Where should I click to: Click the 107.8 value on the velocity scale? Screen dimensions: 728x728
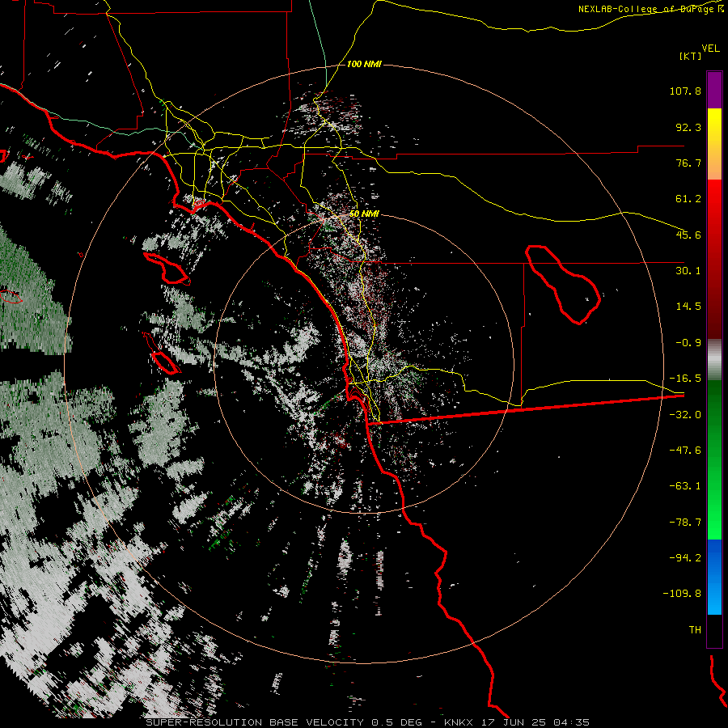[685, 91]
